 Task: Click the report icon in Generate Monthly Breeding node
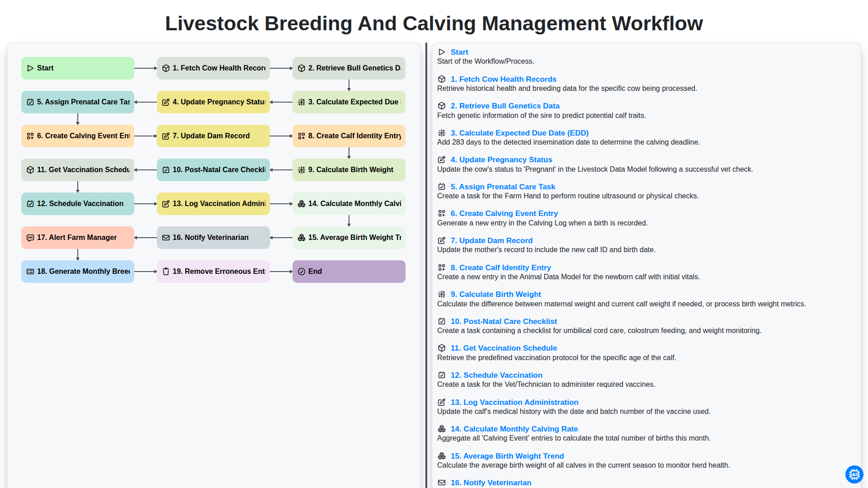[30, 272]
